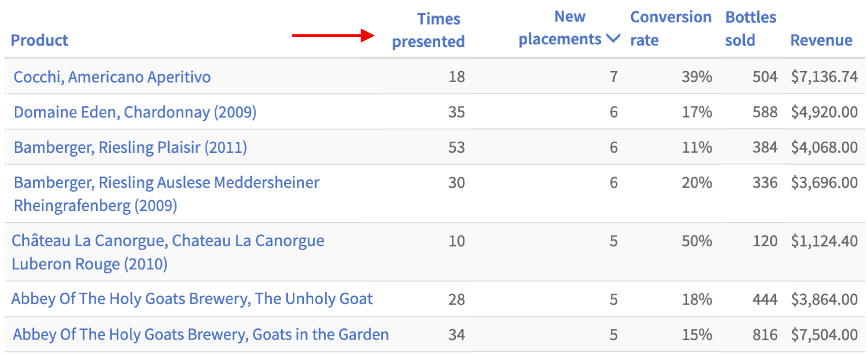This screenshot has height=355, width=868.
Task: Click the $7,504.00 revenue cell
Action: click(x=824, y=335)
